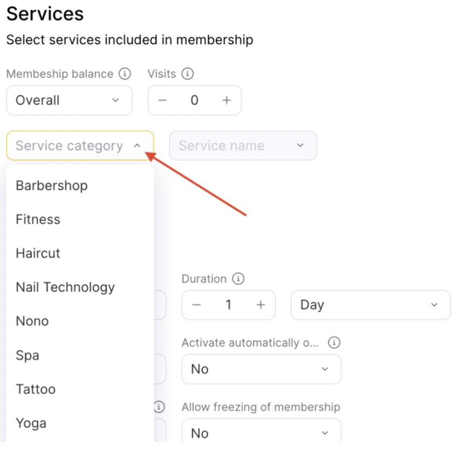This screenshot has width=476, height=458.
Task: Open the Allow freezing of membership dropdown
Action: tap(261, 433)
